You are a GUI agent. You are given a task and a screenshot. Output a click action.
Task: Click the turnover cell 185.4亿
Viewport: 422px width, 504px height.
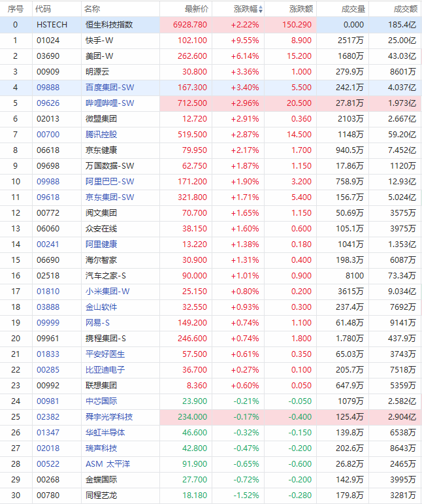(x=402, y=25)
